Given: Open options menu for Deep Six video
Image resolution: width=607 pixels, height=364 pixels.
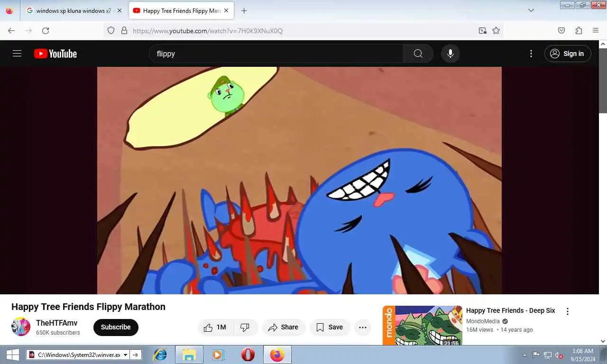Looking at the screenshot, I should click(x=568, y=311).
